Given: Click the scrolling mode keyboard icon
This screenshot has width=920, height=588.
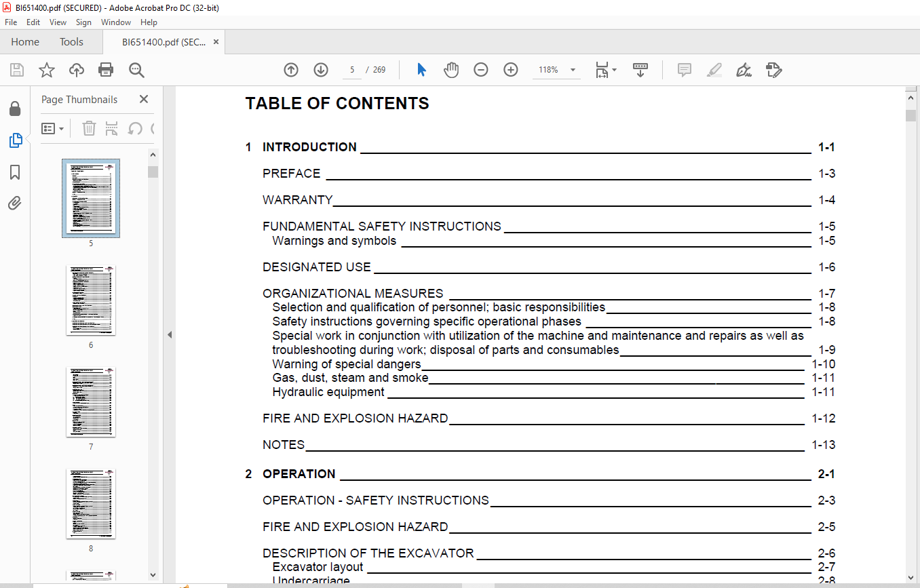Looking at the screenshot, I should pos(640,70).
